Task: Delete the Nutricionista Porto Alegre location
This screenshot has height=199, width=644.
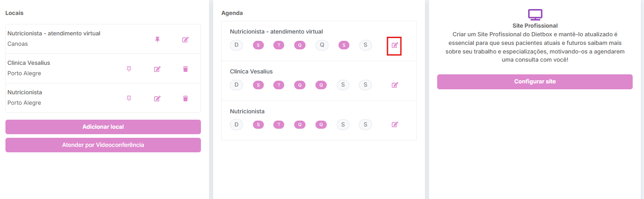Action: [185, 98]
